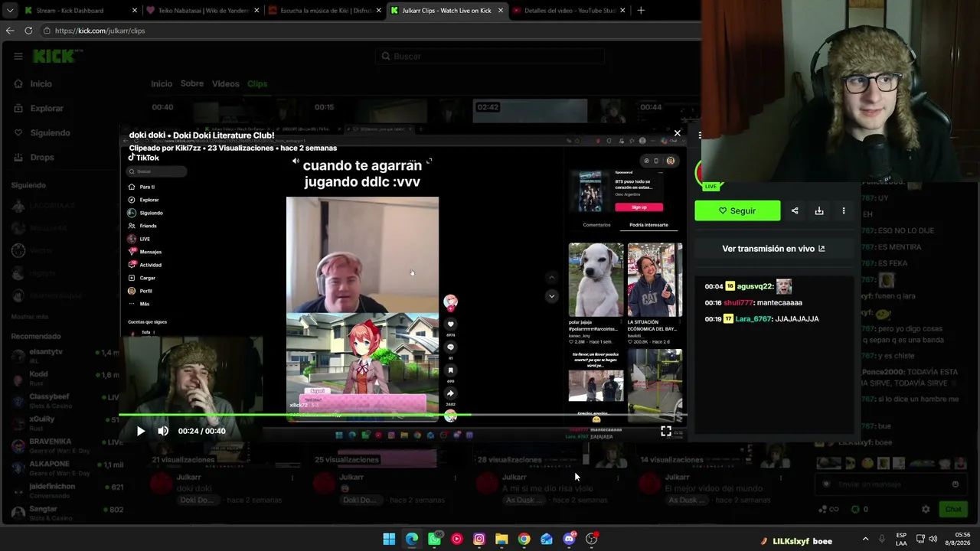Go back in the browser
Viewport: 980px width, 551px height.
click(x=10, y=31)
